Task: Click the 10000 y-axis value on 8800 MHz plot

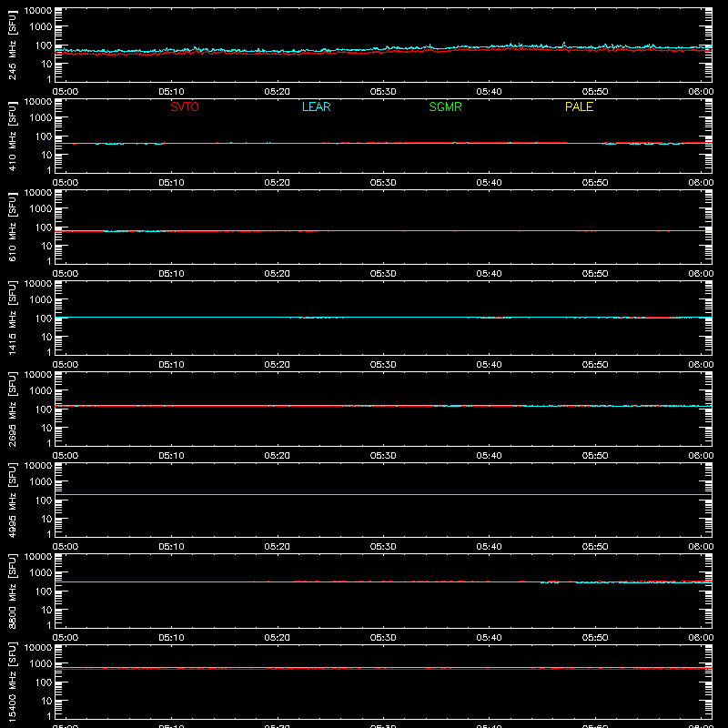Action: pyautogui.click(x=38, y=557)
